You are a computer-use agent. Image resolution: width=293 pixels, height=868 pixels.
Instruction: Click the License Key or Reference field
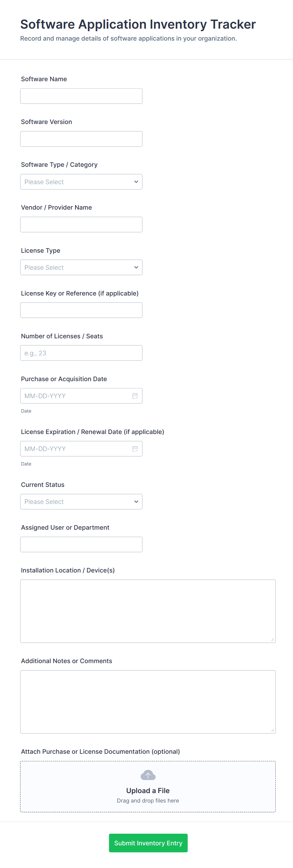point(81,310)
